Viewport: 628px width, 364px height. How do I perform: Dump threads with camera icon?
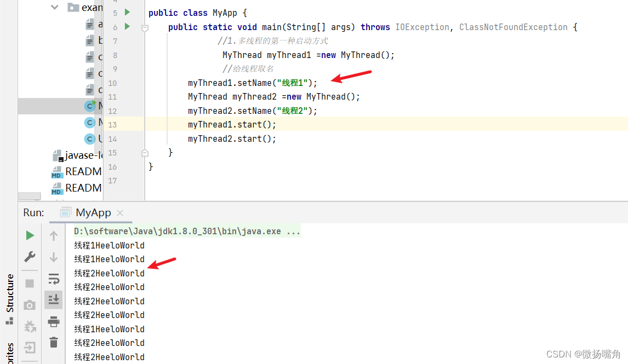(30, 305)
